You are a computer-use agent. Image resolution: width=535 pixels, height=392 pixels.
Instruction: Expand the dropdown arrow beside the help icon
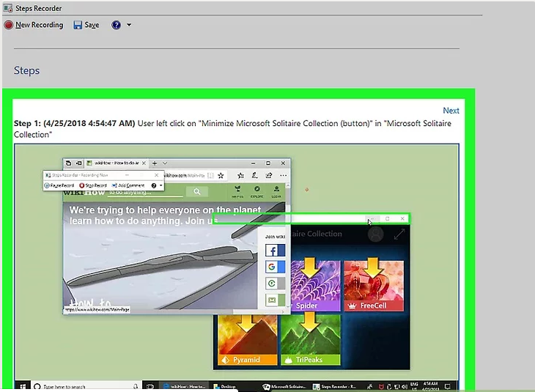tap(129, 25)
